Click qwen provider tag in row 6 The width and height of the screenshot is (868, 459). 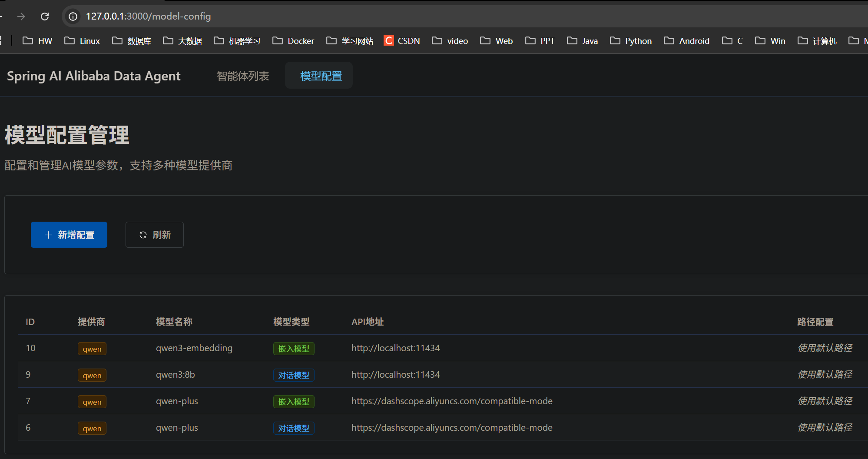coord(92,428)
